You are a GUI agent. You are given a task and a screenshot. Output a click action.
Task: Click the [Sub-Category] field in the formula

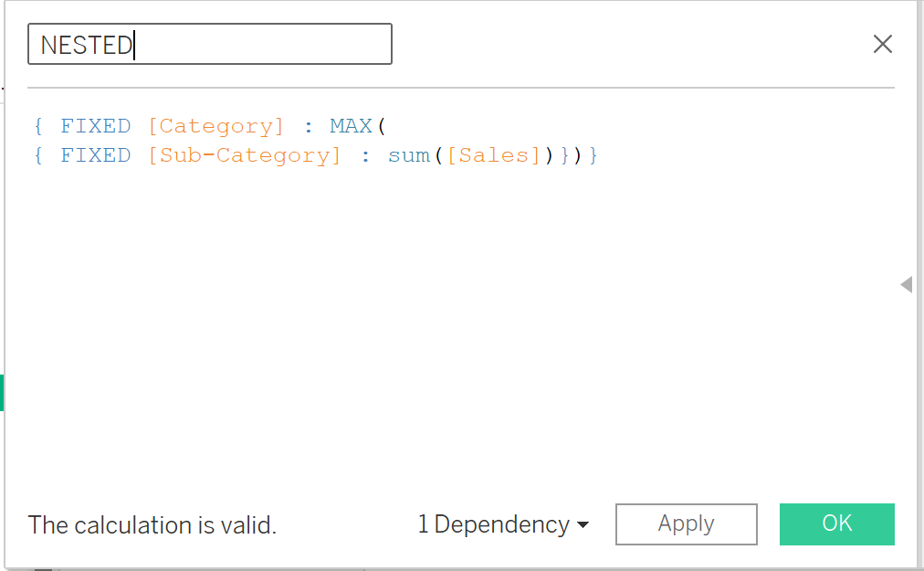(x=244, y=155)
